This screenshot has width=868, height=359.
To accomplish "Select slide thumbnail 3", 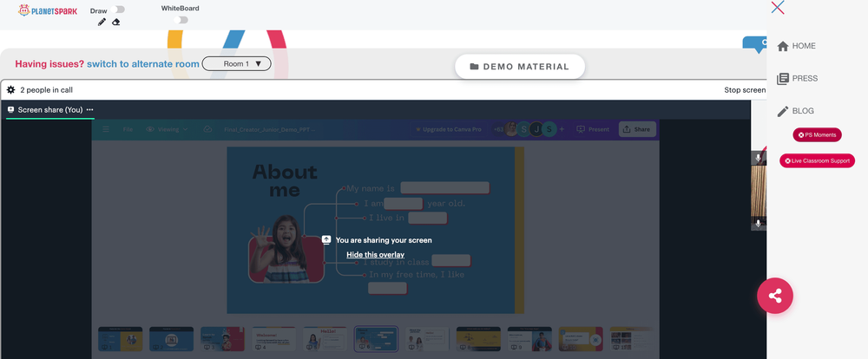I will tap(222, 339).
